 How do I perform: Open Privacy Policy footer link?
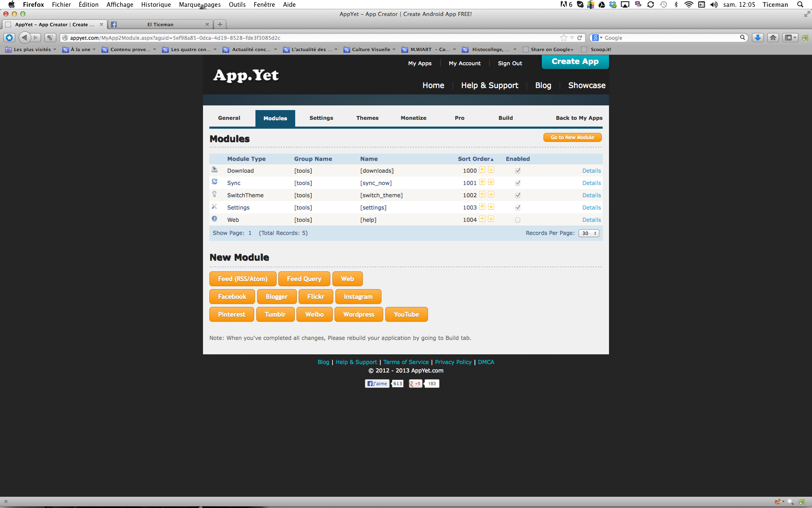(x=453, y=362)
